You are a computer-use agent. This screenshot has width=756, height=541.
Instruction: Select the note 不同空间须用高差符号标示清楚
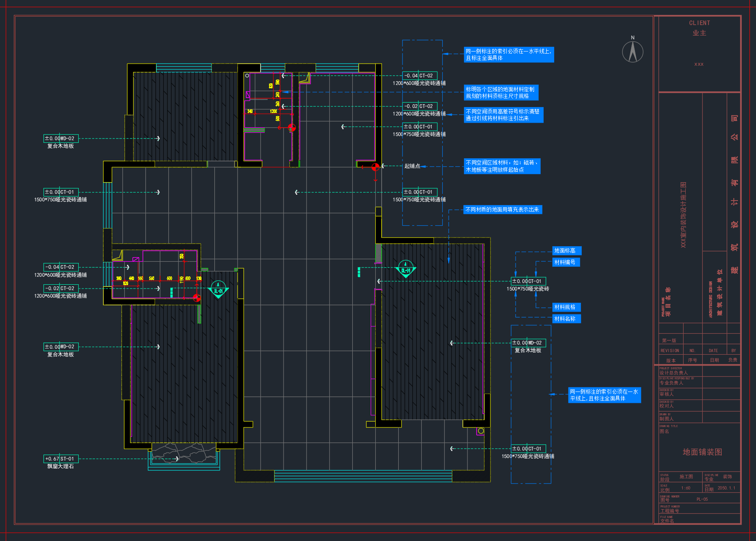(x=503, y=115)
